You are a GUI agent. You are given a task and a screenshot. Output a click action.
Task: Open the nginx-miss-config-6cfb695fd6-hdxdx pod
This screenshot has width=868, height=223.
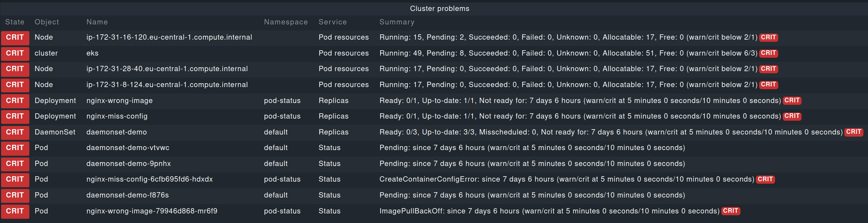pos(149,179)
